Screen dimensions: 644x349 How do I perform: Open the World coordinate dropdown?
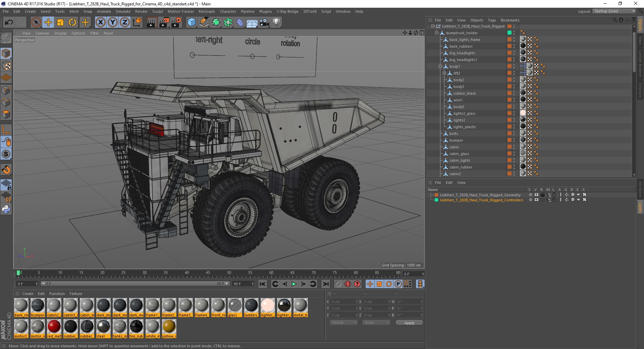coord(344,322)
